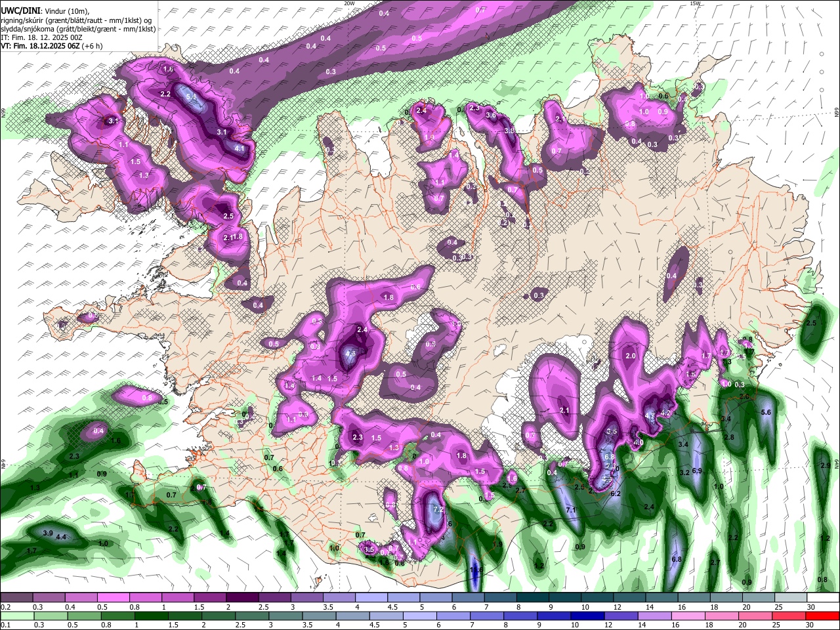
Task: Select rain scale swatch between 1 and 1.5
Action: (151, 616)
